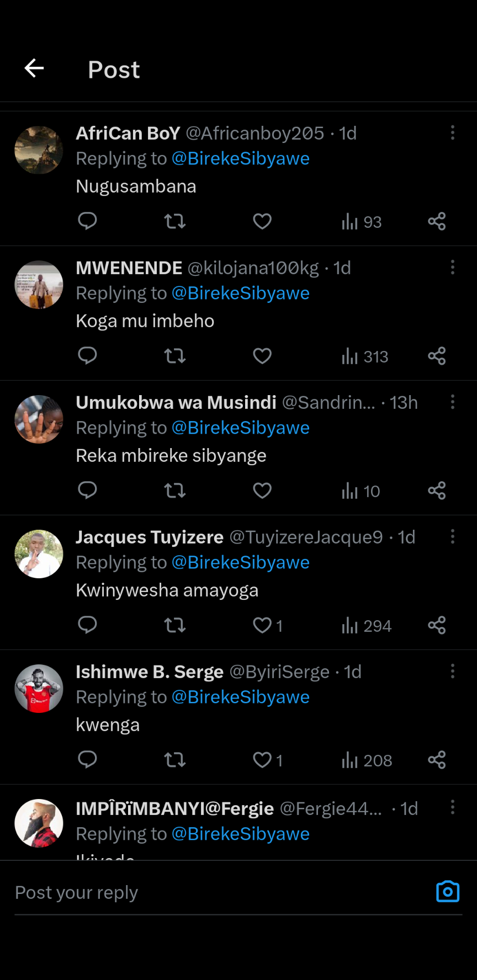Screen dimensions: 477x980
Task: Like Ishimwe B. Serge's "kwenga" reply
Action: coord(262,760)
